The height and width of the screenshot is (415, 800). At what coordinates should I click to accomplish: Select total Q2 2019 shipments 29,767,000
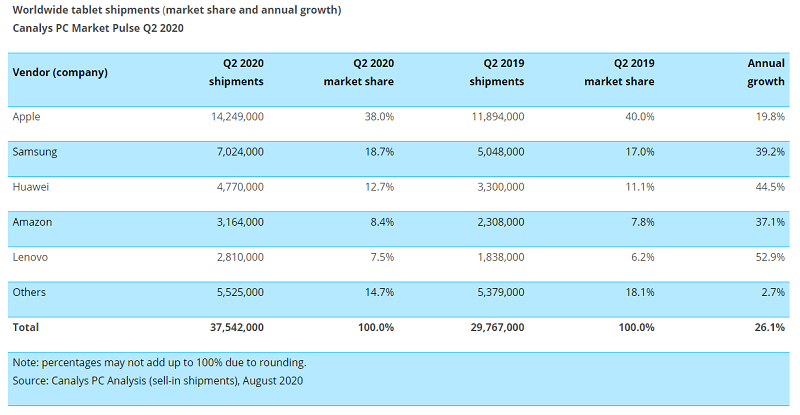(497, 328)
